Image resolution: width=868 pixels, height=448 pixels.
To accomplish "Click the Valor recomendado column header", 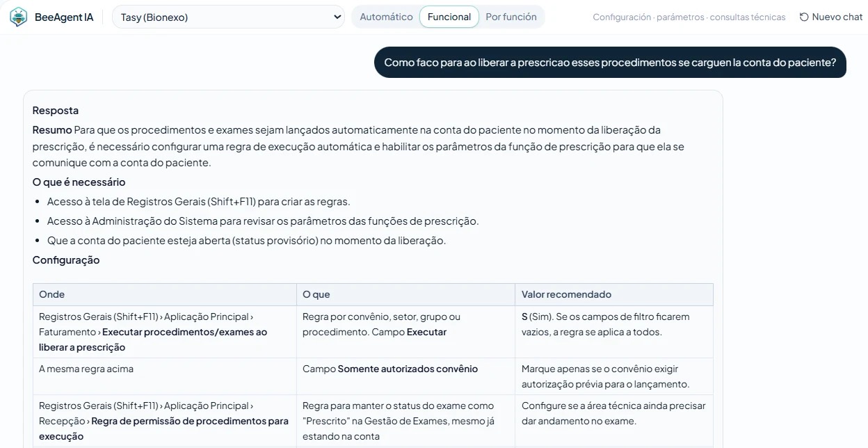I will coord(614,294).
